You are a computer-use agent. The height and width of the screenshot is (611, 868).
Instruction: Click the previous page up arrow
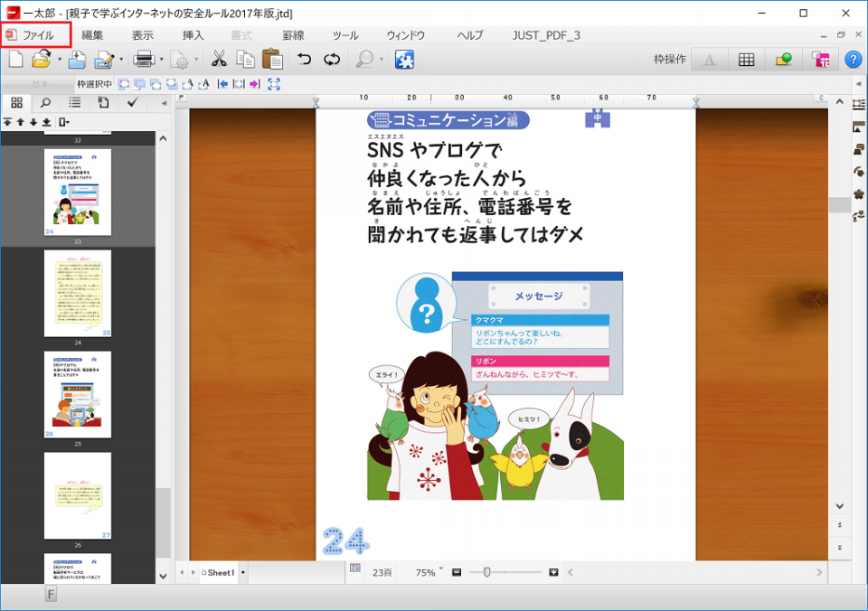click(21, 122)
